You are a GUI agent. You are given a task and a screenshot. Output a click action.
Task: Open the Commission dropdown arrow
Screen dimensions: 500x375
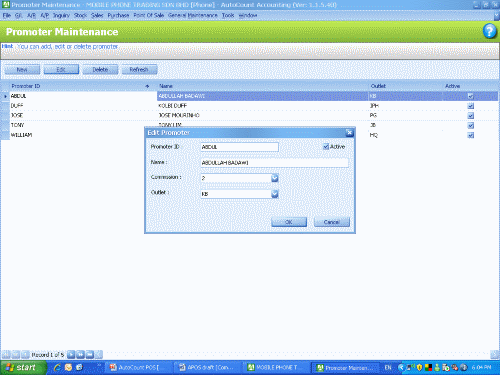tap(274, 178)
